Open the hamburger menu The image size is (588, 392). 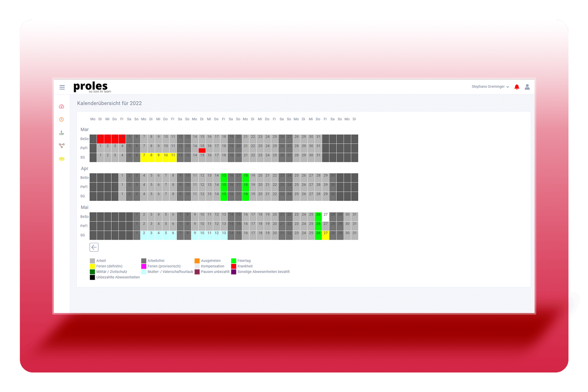point(62,87)
